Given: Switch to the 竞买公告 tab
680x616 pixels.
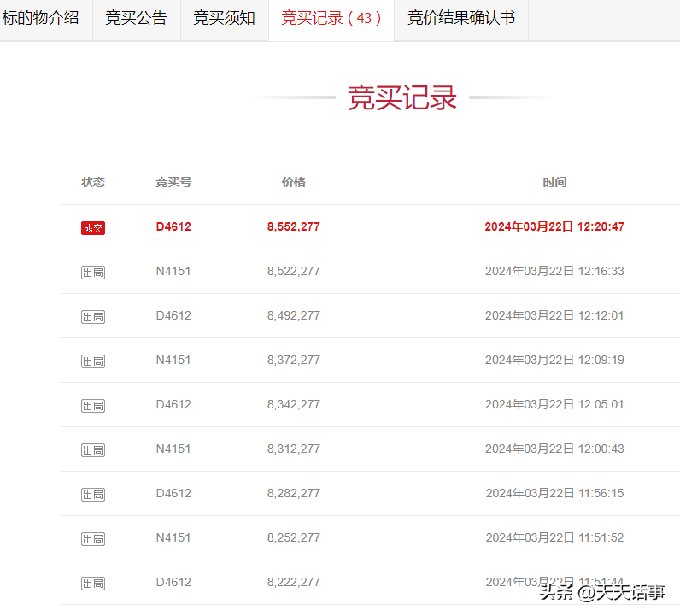Looking at the screenshot, I should click(136, 18).
